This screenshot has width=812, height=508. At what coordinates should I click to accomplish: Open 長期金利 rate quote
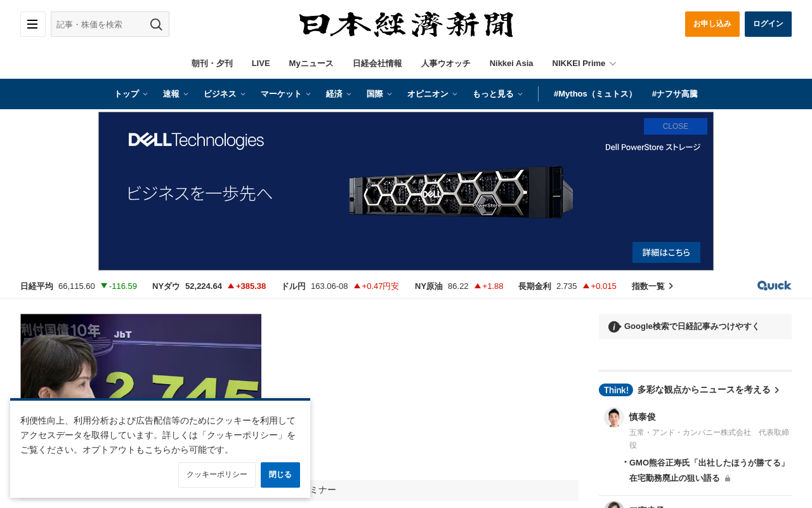click(567, 286)
